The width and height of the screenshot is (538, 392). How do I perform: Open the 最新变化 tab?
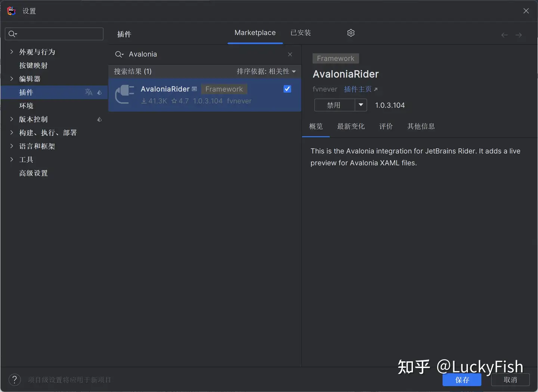pos(351,126)
